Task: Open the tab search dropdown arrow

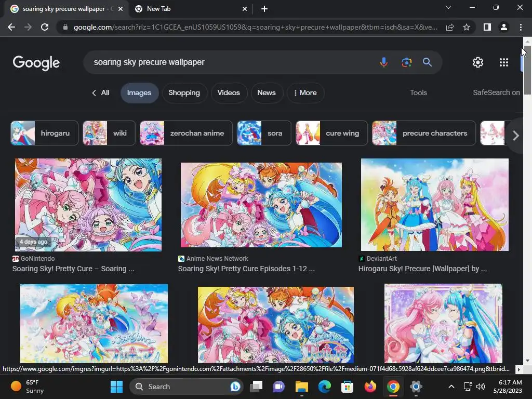Action: point(448,7)
